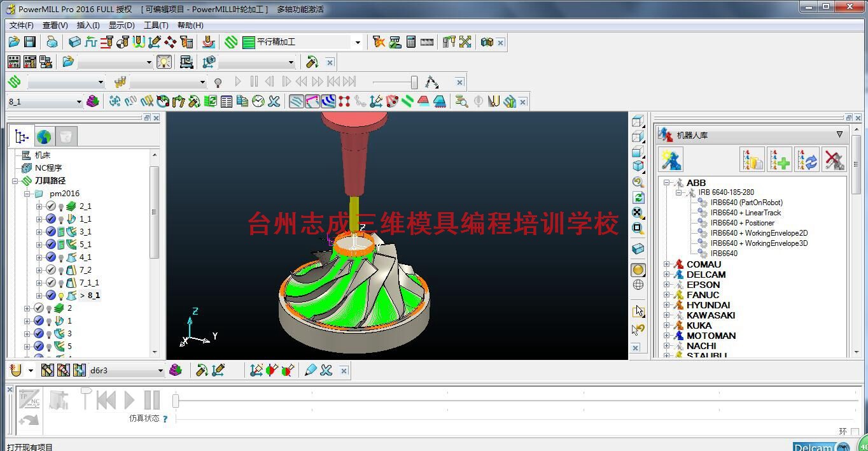This screenshot has width=868, height=451.
Task: Toggle the light bulb of toolpath 7_1_1
Action: tap(61, 283)
